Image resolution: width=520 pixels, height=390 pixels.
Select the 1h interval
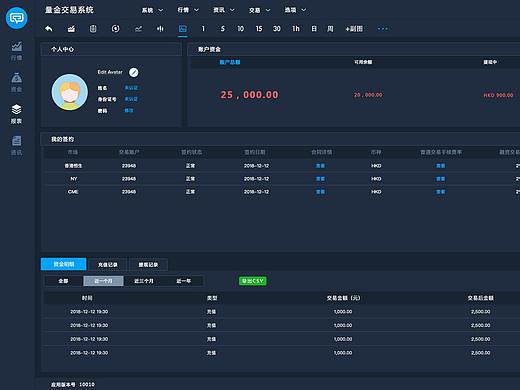(296, 29)
